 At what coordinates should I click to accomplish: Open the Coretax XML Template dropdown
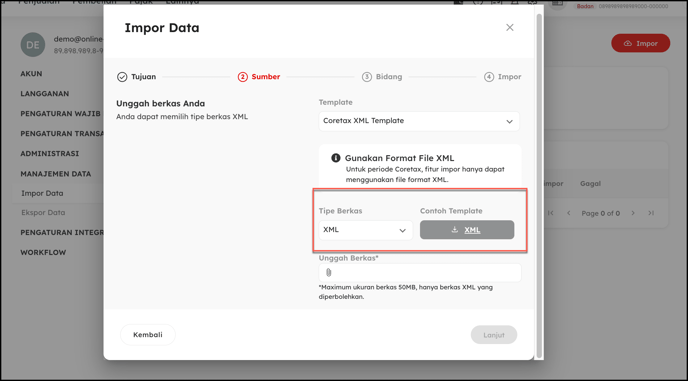(x=419, y=121)
